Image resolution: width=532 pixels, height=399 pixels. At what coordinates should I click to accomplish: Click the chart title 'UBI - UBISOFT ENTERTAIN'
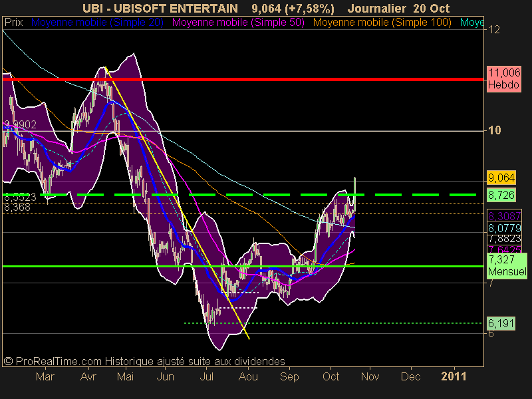pos(160,8)
